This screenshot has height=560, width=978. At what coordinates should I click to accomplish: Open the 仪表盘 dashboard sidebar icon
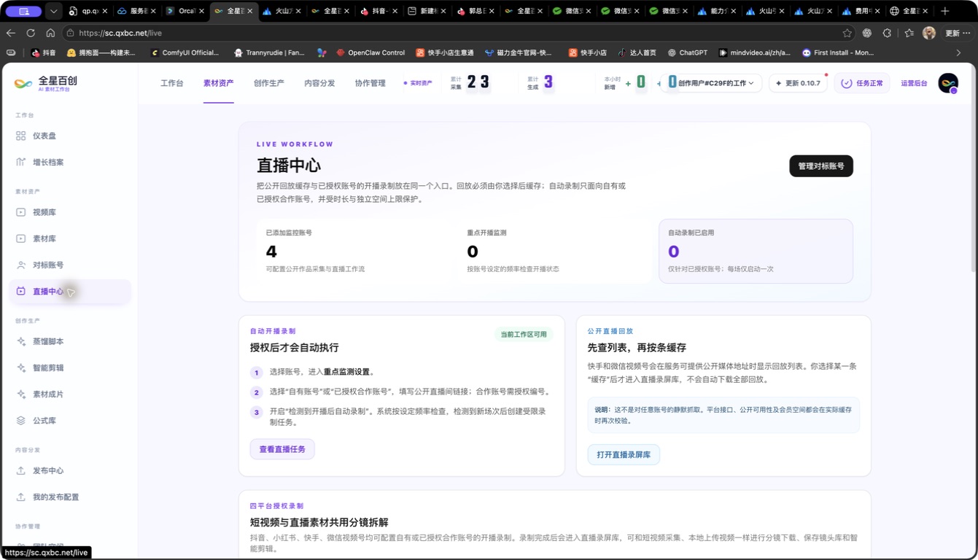20,136
